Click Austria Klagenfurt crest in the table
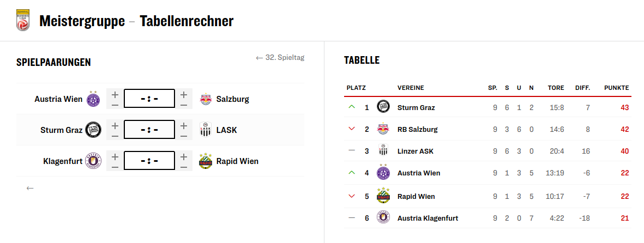 point(383,218)
